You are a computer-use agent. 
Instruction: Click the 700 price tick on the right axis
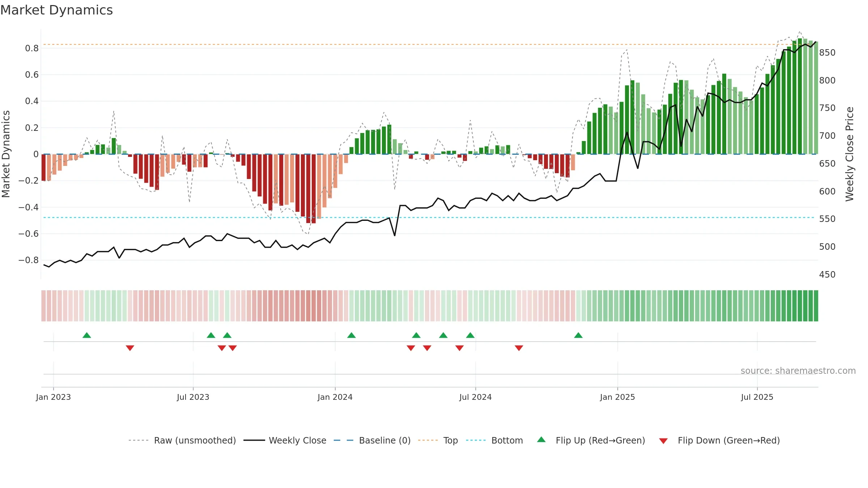(827, 136)
